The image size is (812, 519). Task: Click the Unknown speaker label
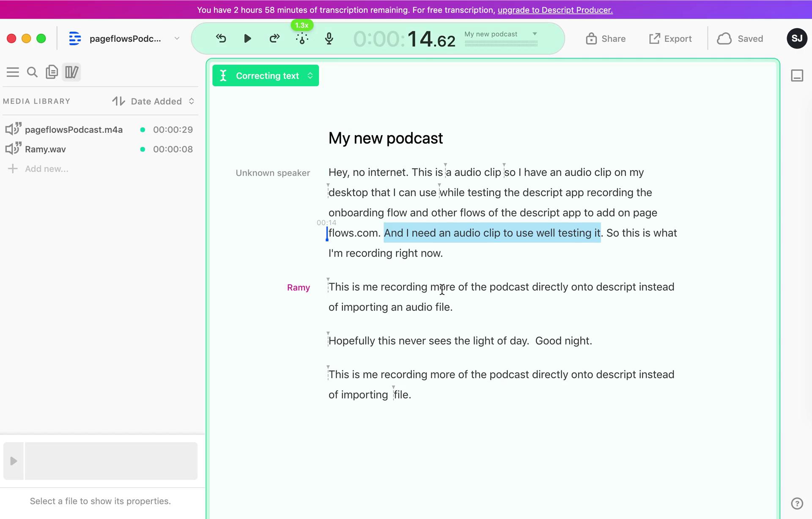click(273, 173)
